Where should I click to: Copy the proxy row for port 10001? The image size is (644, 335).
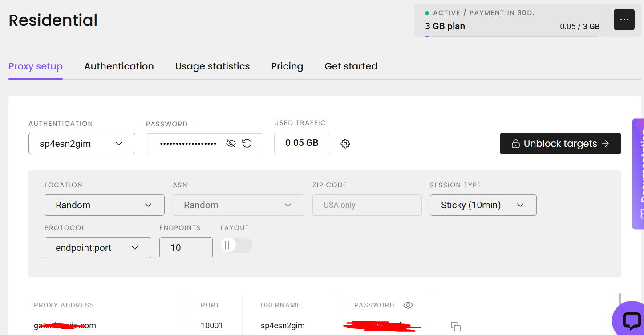(456, 327)
